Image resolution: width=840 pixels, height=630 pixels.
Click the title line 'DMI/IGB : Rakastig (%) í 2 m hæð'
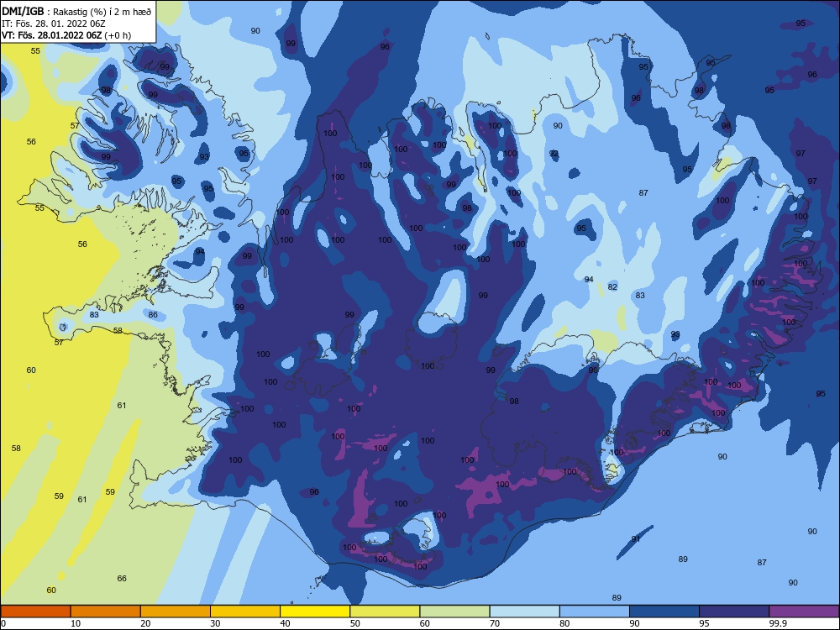76,11
